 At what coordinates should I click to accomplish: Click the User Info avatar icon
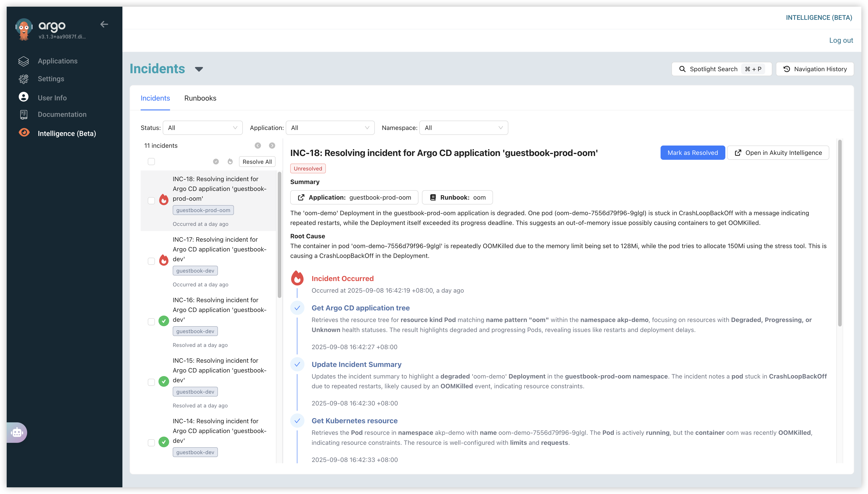point(23,97)
